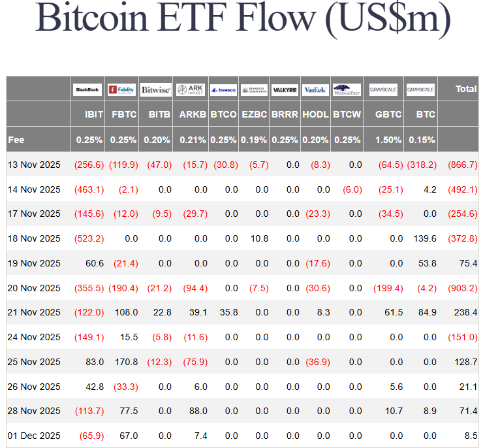The height and width of the screenshot is (448, 483).
Task: Click the BlackRock logo
Action: pyautogui.click(x=88, y=89)
